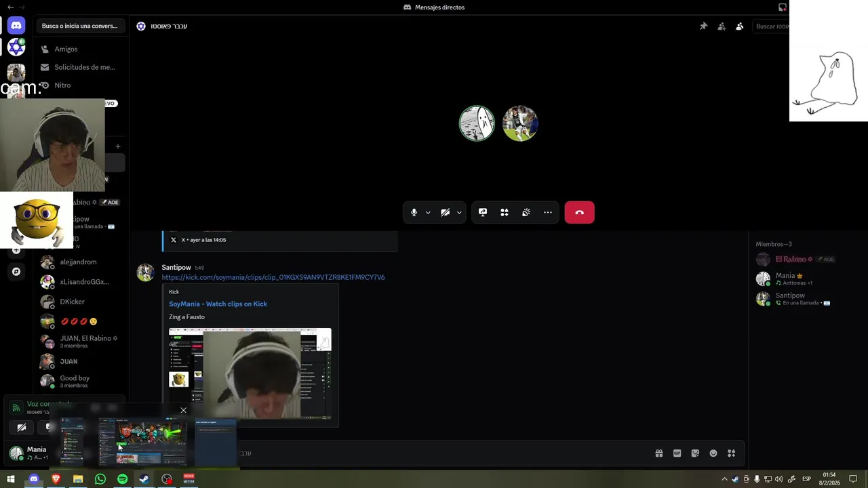Click the DM search field
Screen dimensions: 868x488
pyautogui.click(x=772, y=26)
